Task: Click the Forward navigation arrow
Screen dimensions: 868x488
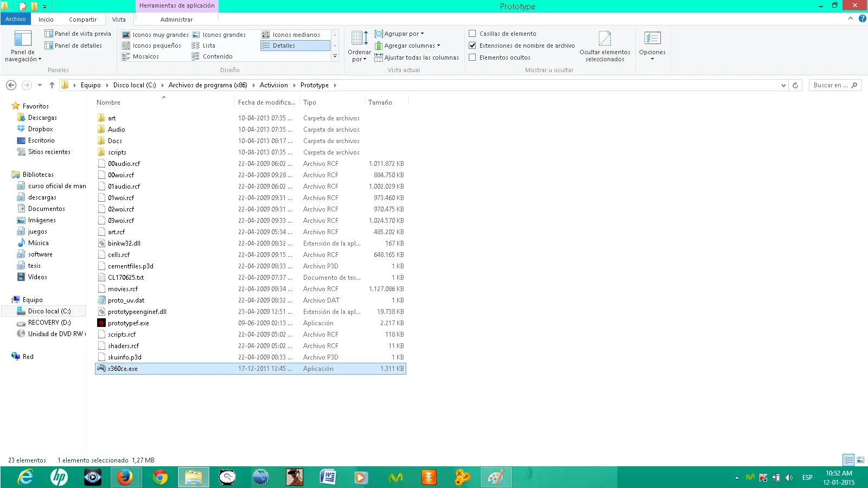Action: click(x=26, y=85)
